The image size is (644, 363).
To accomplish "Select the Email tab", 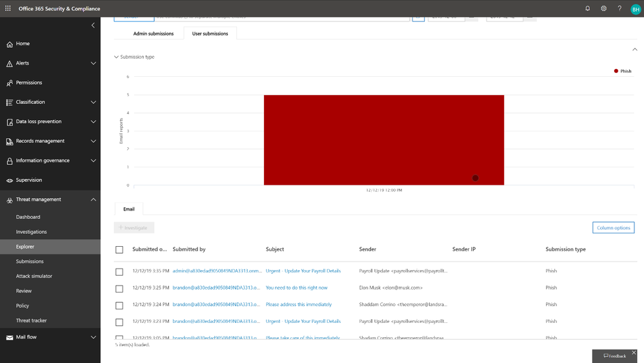I will (x=128, y=209).
